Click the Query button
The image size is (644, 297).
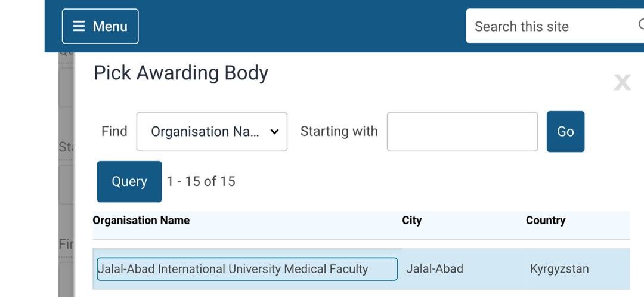click(x=129, y=181)
